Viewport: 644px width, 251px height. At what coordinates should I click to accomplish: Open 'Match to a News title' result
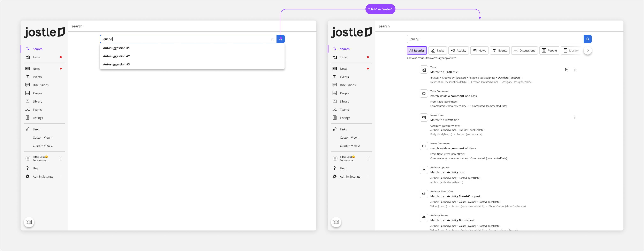click(445, 120)
